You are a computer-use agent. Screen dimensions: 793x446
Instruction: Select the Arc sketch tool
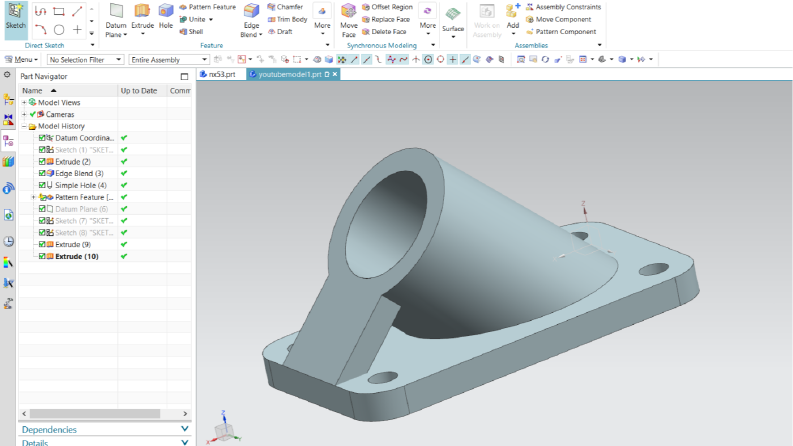(40, 30)
